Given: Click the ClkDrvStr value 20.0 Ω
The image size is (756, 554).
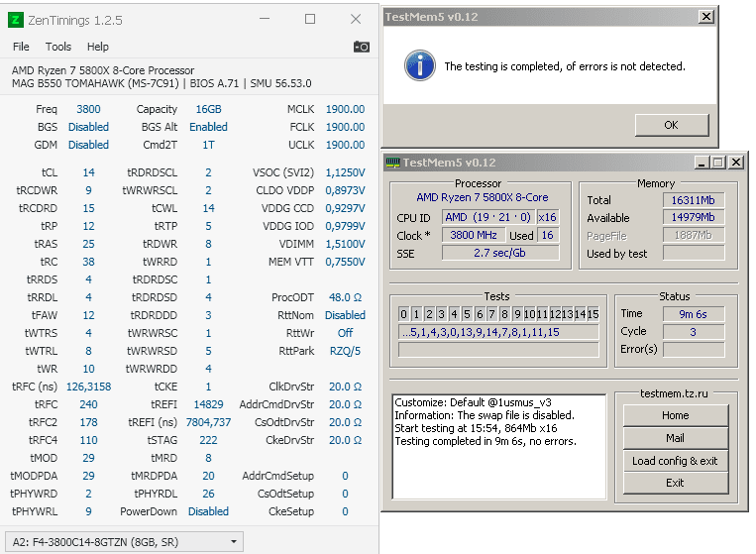Looking at the screenshot, I should (345, 387).
